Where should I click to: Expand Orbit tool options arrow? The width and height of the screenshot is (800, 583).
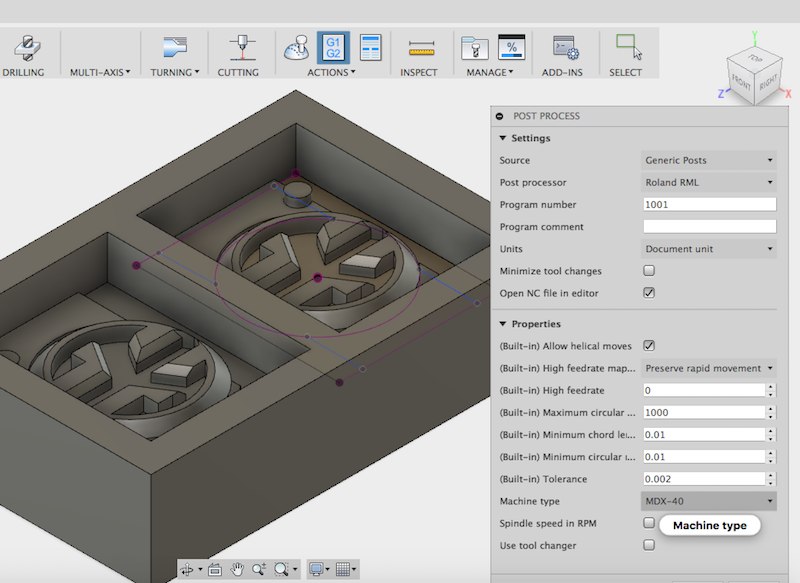[200, 569]
